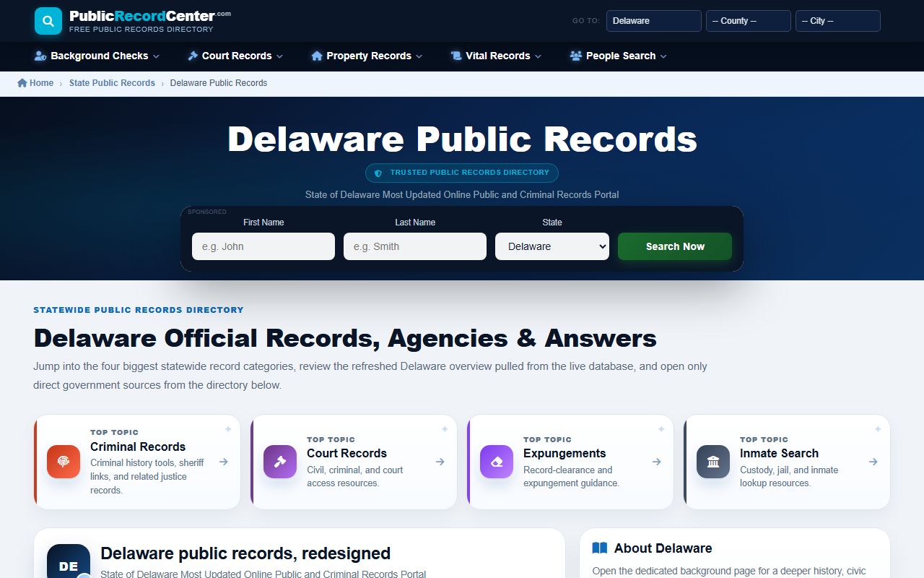Click the arrow on the Court Records card
Screen dimensions: 924x578
pos(440,462)
